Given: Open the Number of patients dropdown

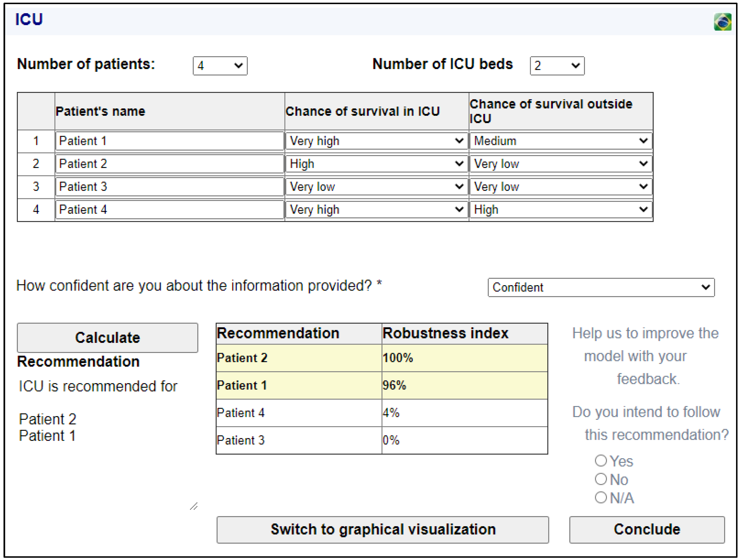Looking at the screenshot, I should 220,66.
